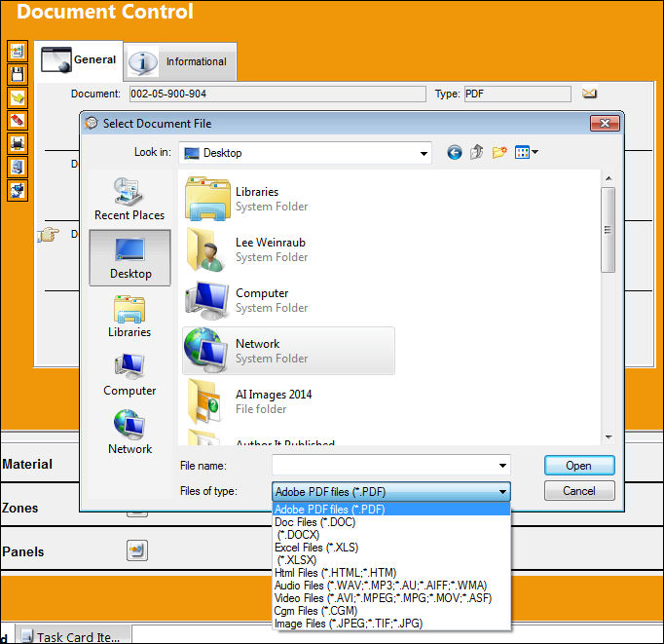Click the Open button

click(x=579, y=466)
